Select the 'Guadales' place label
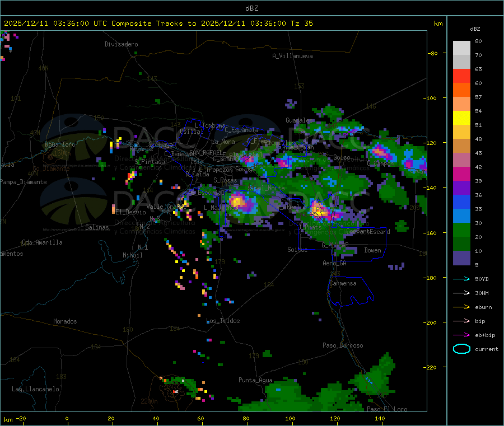Viewport: 504px width, 426px height. click(299, 120)
